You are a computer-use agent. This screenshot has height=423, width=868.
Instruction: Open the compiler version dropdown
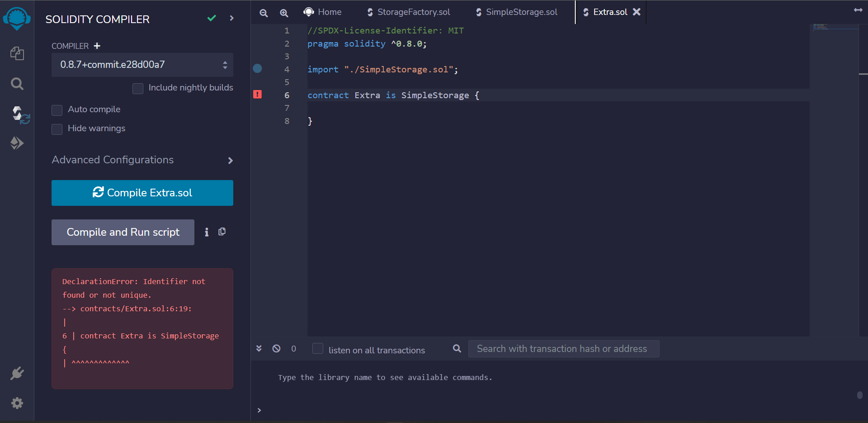tap(142, 65)
